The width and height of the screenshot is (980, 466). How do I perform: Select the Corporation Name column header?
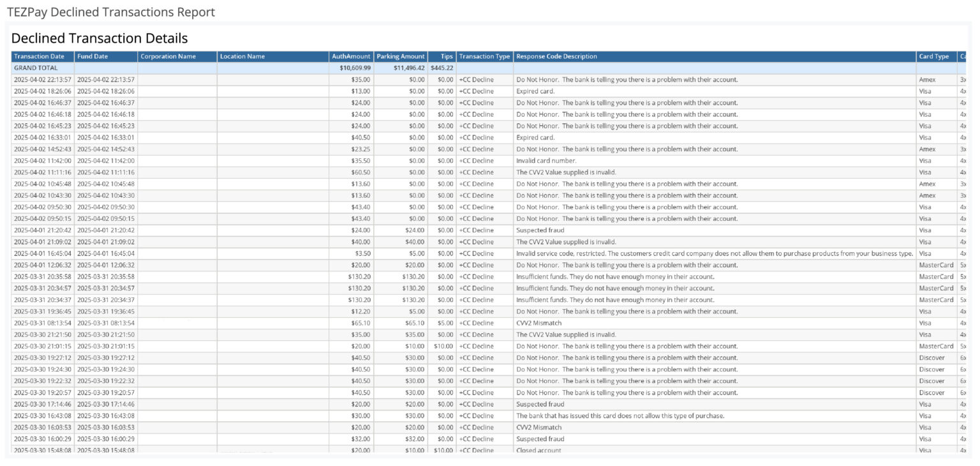click(168, 56)
